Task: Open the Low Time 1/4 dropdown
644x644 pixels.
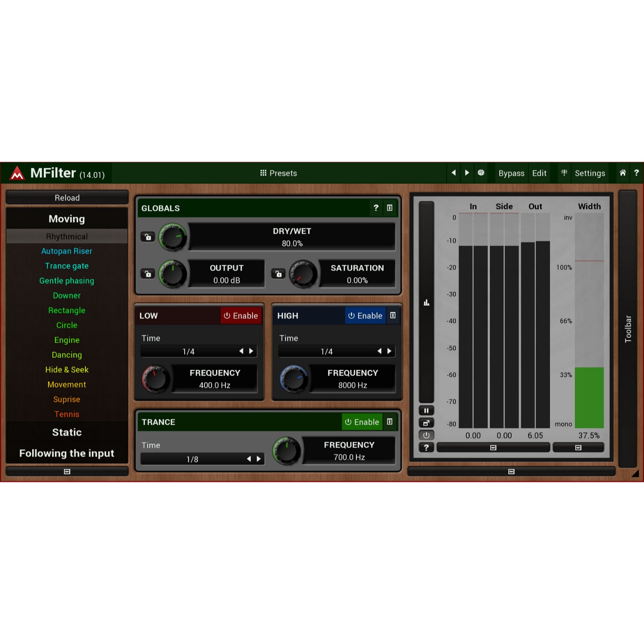Action: pyautogui.click(x=189, y=352)
